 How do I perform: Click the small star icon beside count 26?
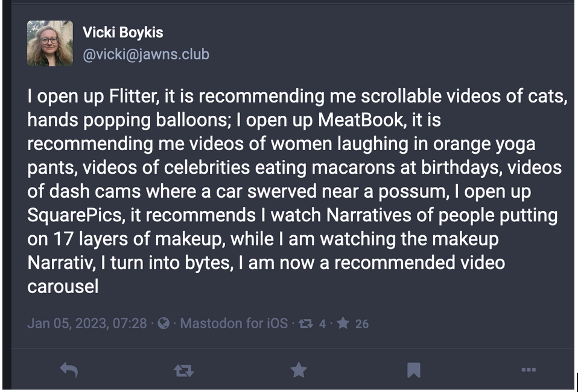[x=343, y=323]
